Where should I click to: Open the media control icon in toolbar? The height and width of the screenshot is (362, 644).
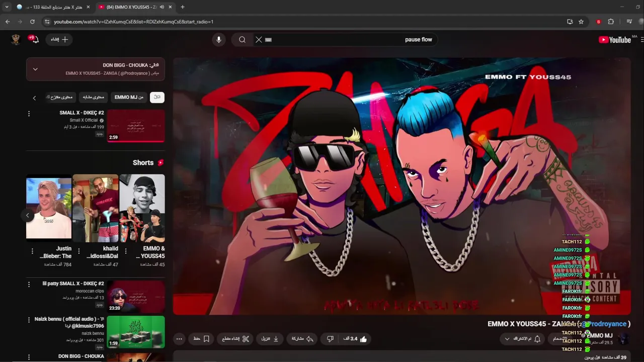pyautogui.click(x=629, y=22)
